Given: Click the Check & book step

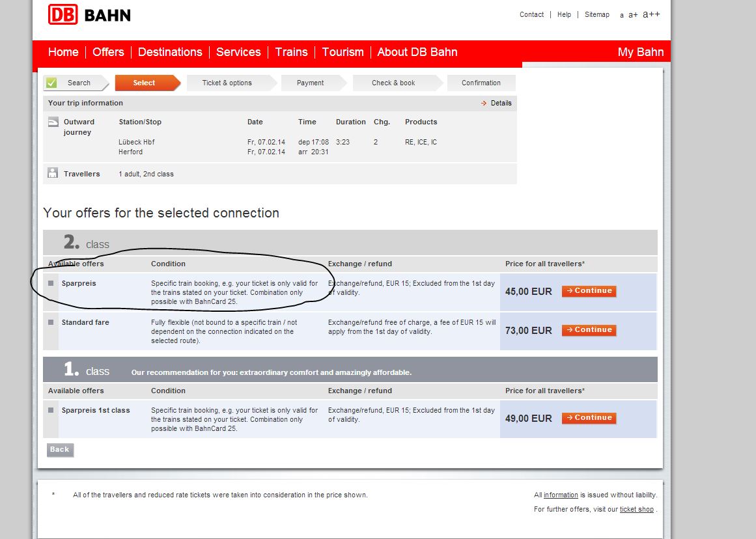Looking at the screenshot, I should 397,83.
